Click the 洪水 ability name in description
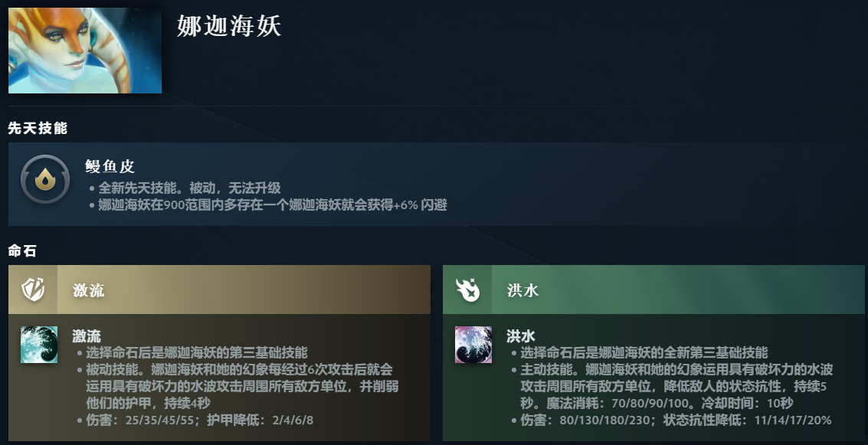 (521, 336)
